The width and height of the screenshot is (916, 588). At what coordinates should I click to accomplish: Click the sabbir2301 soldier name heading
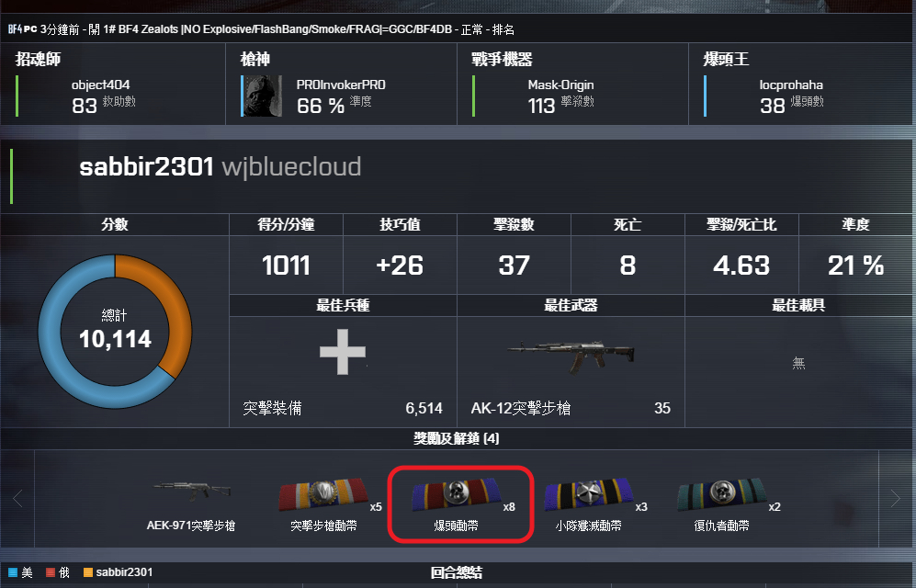[x=147, y=167]
